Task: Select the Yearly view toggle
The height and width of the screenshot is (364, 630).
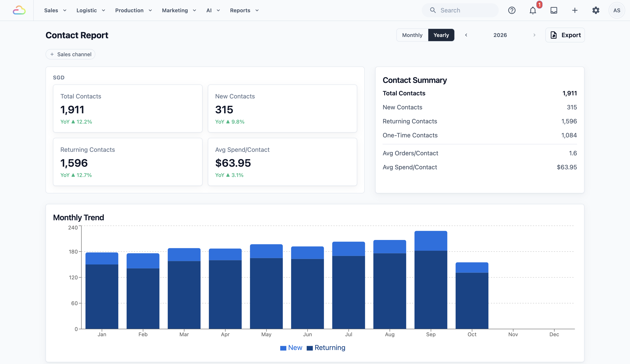Action: coord(441,35)
